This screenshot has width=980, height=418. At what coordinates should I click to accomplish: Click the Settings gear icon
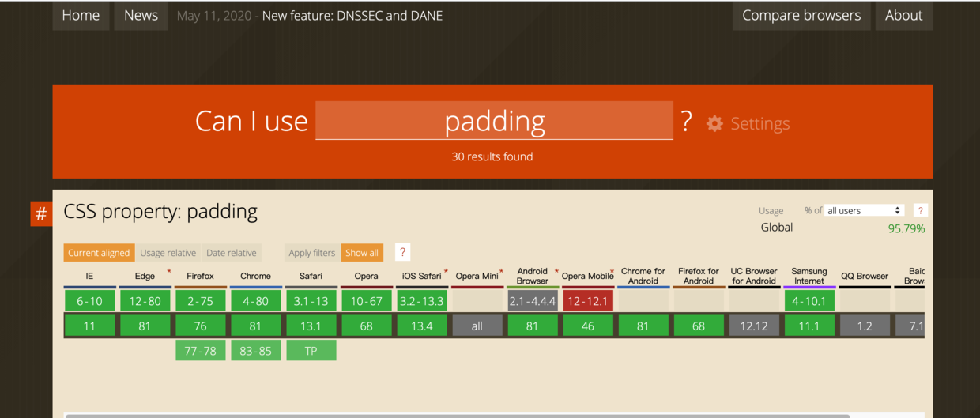714,123
